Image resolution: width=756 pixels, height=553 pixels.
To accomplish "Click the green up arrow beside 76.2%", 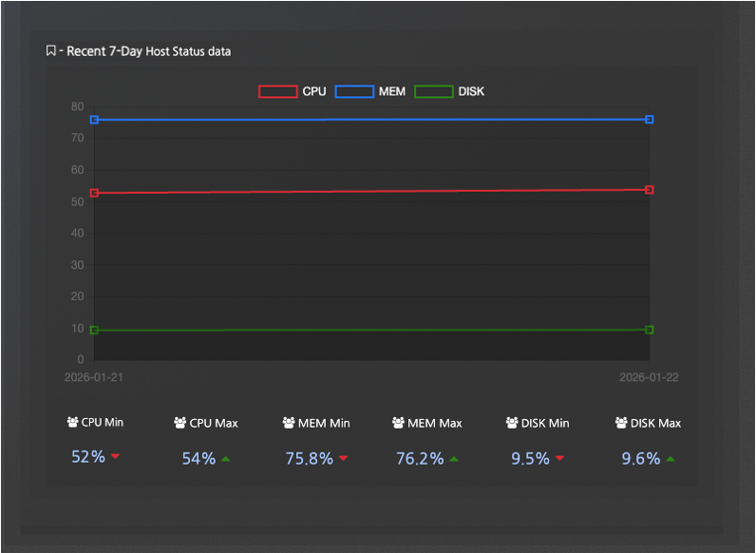I will tap(453, 459).
